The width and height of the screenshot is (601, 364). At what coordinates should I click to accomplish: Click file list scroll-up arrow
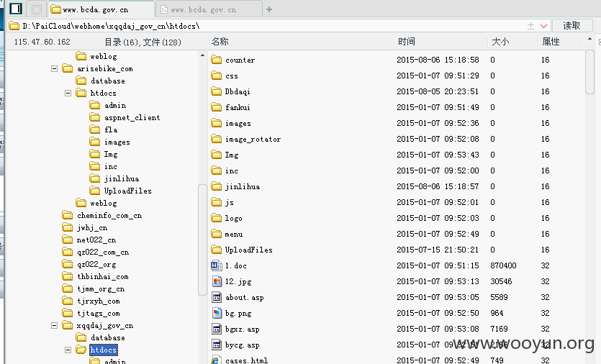589,40
